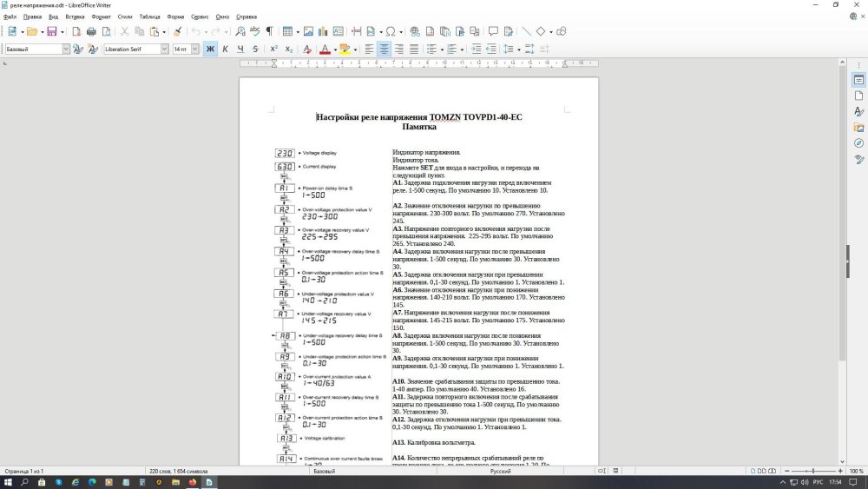This screenshot has width=868, height=489.
Task: Expand the special character (Ω) dropdown arrow
Action: (401, 32)
